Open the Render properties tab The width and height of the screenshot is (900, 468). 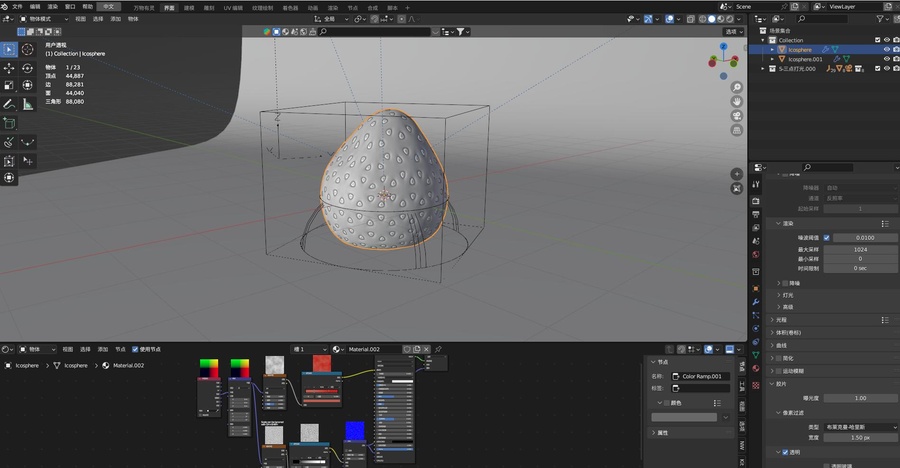point(756,201)
